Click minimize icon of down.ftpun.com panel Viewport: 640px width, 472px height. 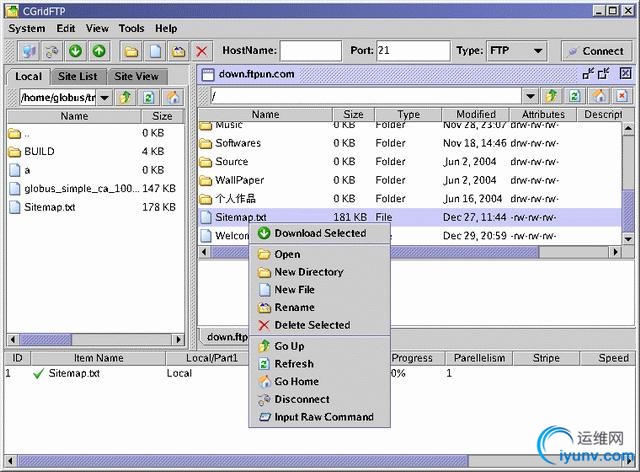tap(588, 73)
